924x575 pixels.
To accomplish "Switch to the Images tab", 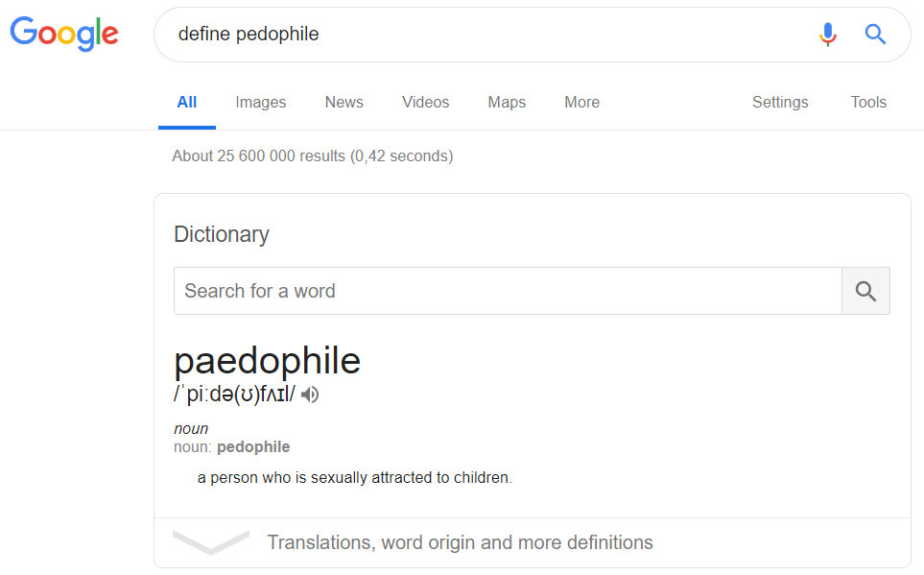I will tap(260, 102).
